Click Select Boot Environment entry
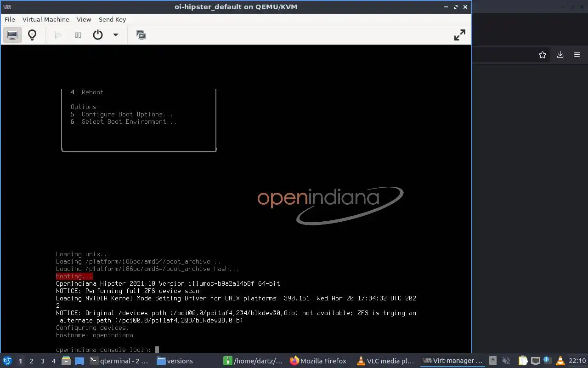 click(124, 121)
